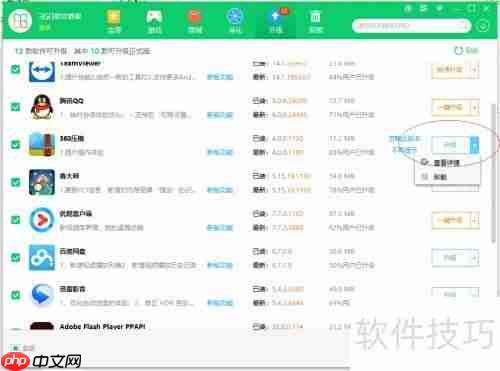Uncheck the TeamViewer row checkbox

pyautogui.click(x=15, y=69)
